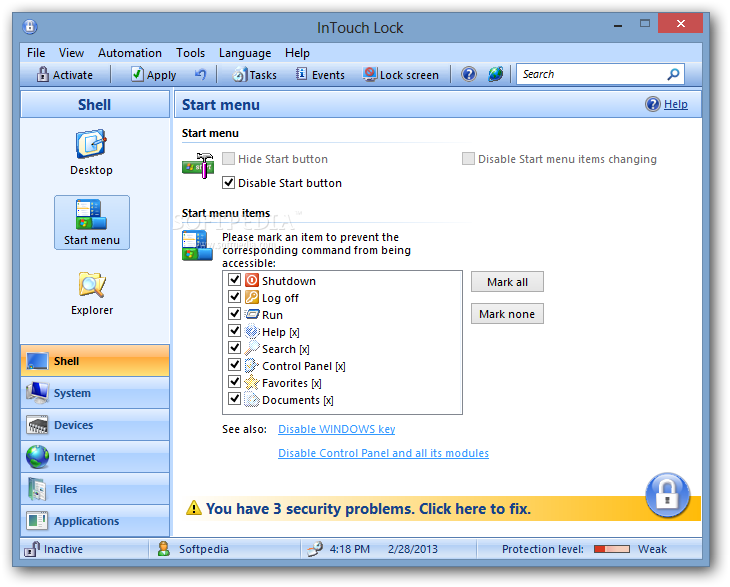Click the key icon next to the time

point(315,549)
